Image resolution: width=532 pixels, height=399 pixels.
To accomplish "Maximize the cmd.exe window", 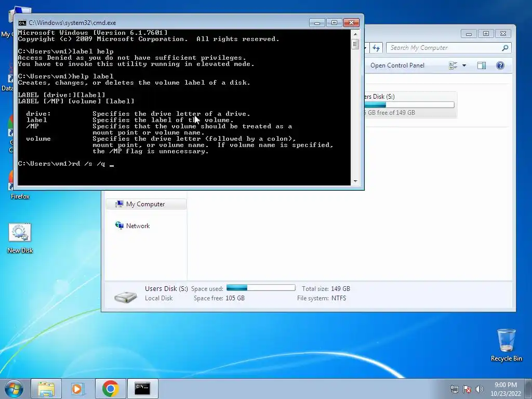I will (334, 23).
